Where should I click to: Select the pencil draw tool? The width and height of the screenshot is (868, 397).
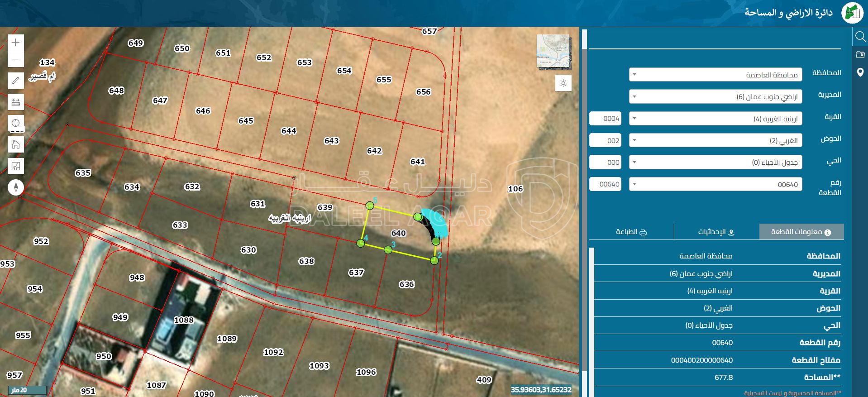click(x=16, y=81)
